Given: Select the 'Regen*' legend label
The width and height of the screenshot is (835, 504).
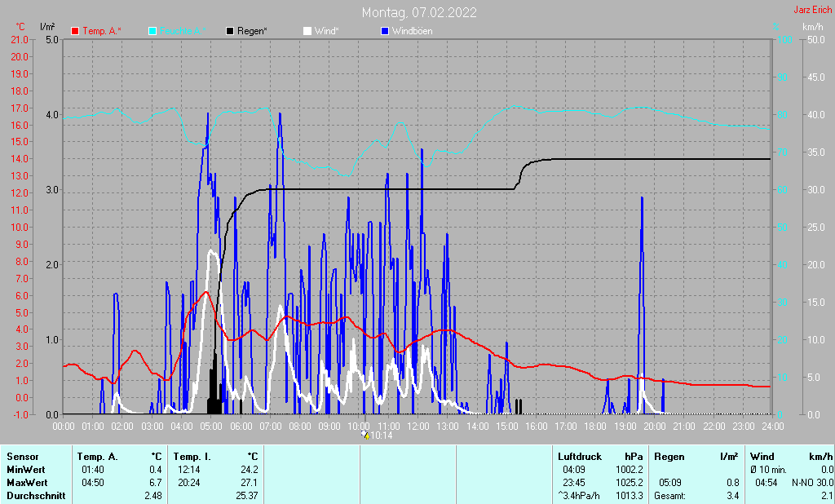Looking at the screenshot, I should click(x=252, y=32).
